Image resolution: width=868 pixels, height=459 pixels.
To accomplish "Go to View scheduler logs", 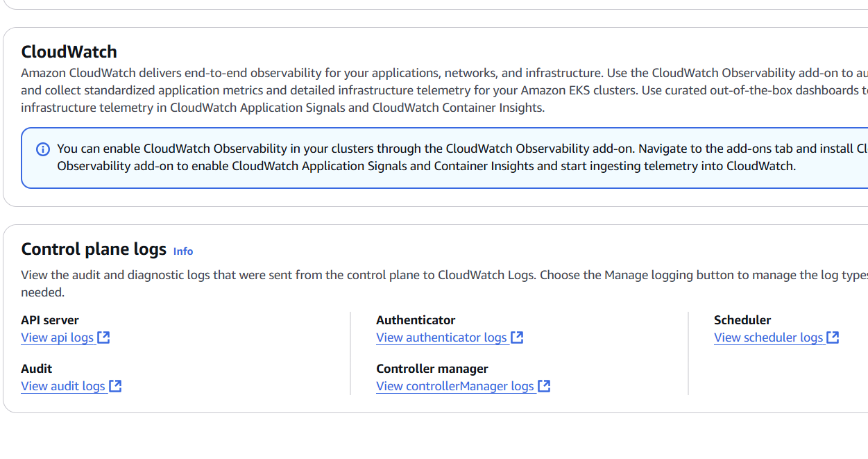I will 768,337.
